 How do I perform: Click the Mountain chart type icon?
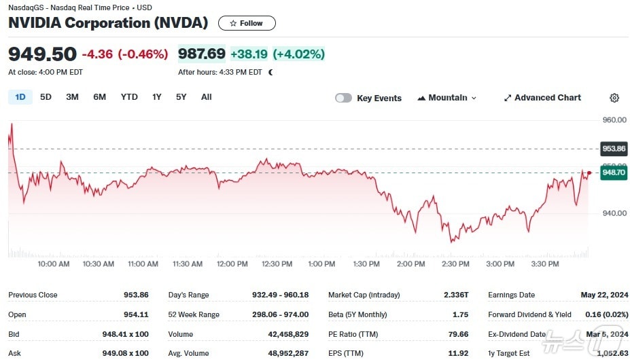click(x=421, y=98)
